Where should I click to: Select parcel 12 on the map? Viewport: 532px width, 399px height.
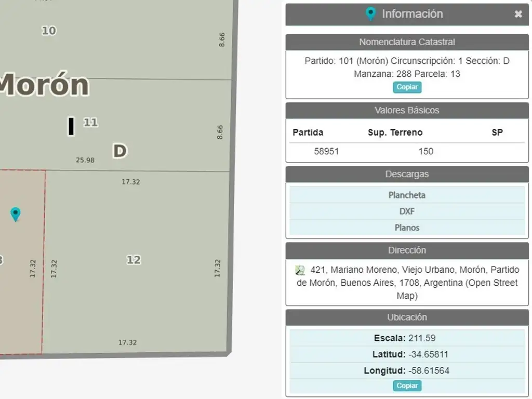[134, 260]
